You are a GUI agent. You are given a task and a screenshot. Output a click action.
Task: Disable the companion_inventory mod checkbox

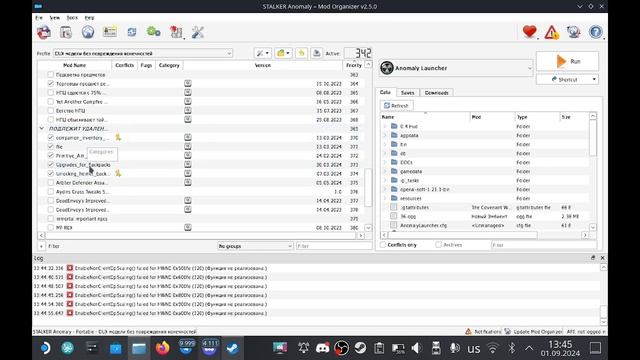coord(51,138)
